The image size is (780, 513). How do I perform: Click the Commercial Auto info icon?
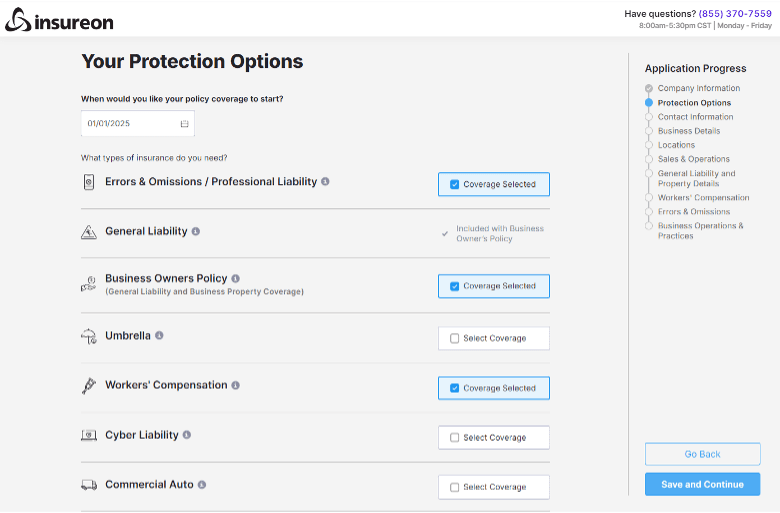click(x=202, y=485)
